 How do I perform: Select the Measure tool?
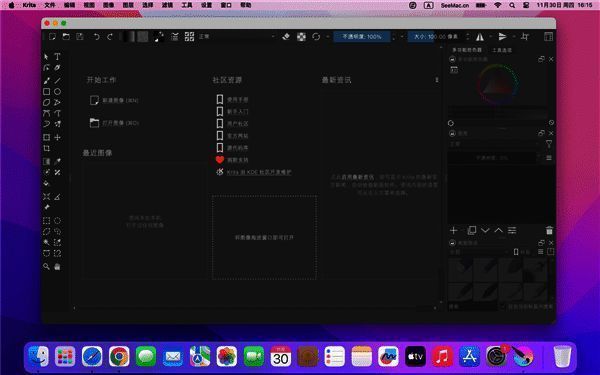(57, 197)
